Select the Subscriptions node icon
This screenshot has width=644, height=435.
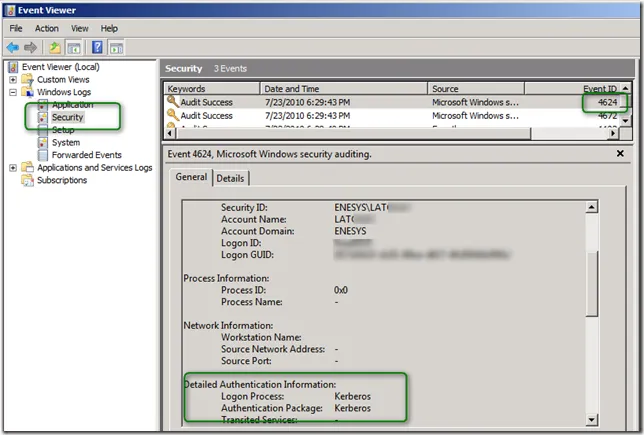click(x=27, y=181)
